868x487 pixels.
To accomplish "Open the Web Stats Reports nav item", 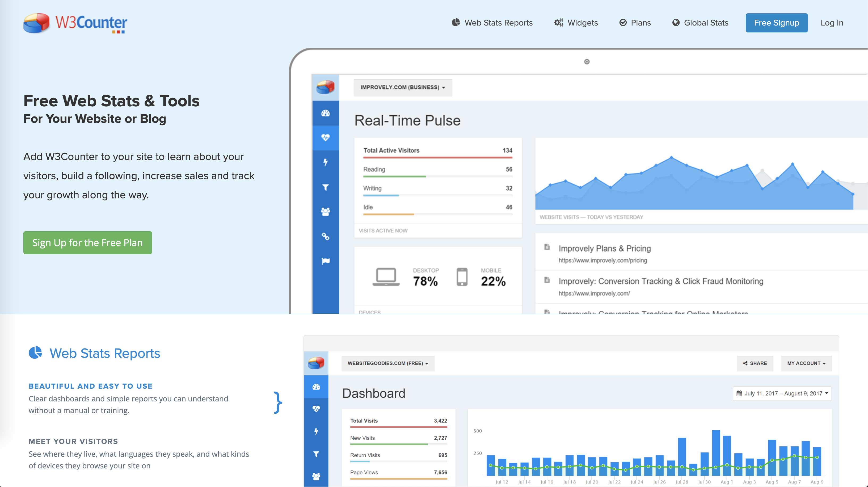I will [492, 23].
